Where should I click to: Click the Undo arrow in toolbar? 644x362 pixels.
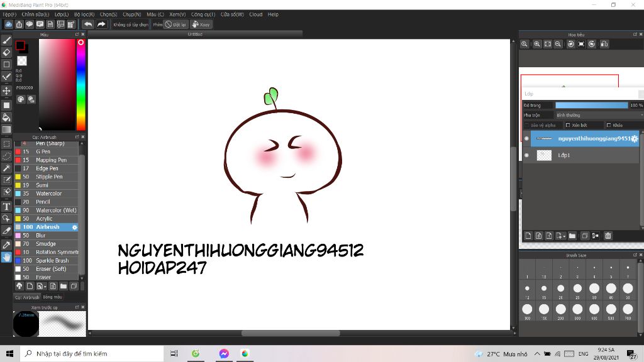[x=88, y=25]
